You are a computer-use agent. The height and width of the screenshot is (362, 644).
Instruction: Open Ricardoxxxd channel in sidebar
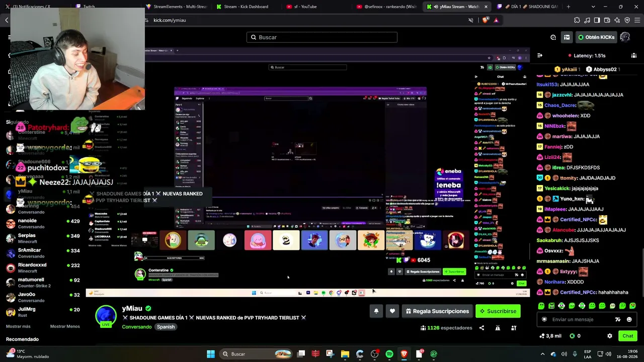tap(43, 267)
